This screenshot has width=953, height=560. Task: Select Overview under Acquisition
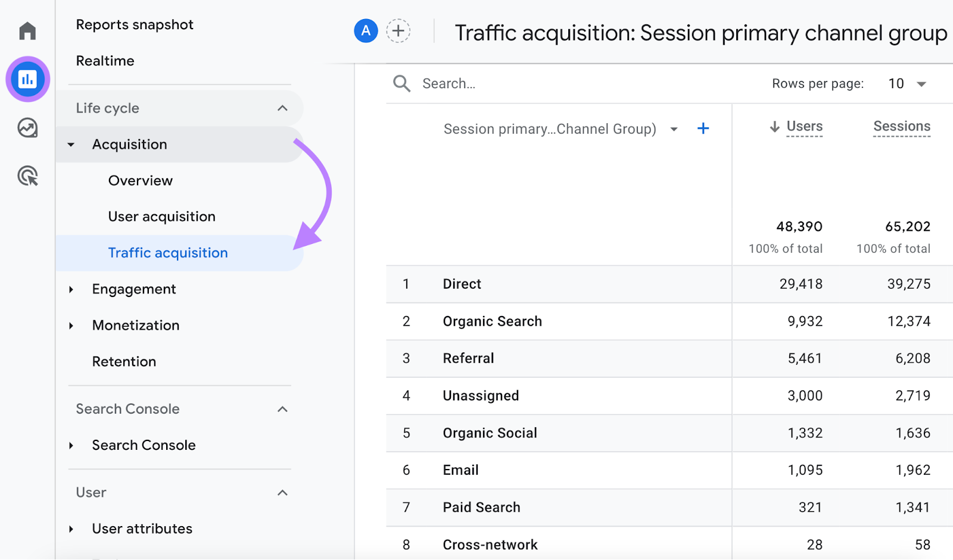point(140,180)
